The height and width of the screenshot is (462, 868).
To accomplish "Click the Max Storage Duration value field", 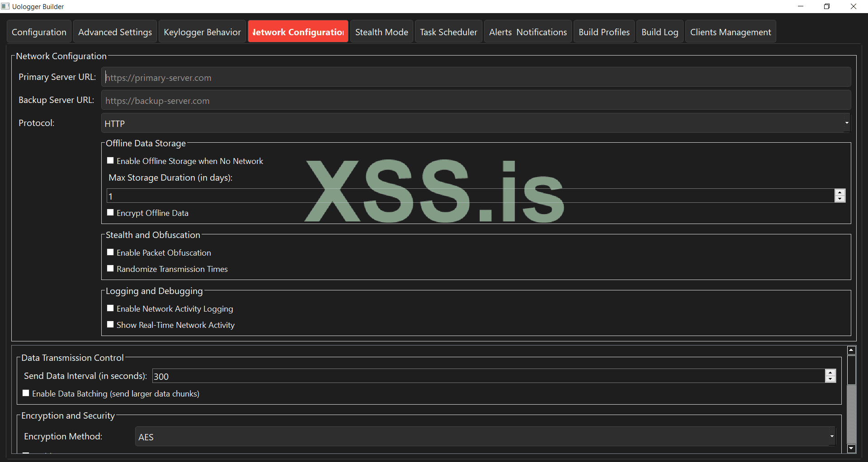I will tap(470, 196).
